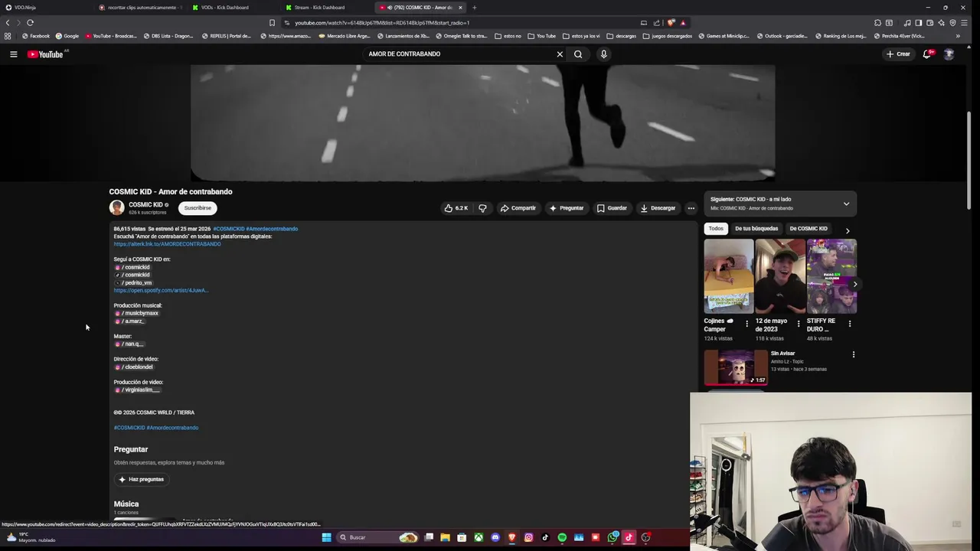Like the video with 6.2 K thumbs up
This screenshot has width=980, height=551.
pyautogui.click(x=456, y=208)
